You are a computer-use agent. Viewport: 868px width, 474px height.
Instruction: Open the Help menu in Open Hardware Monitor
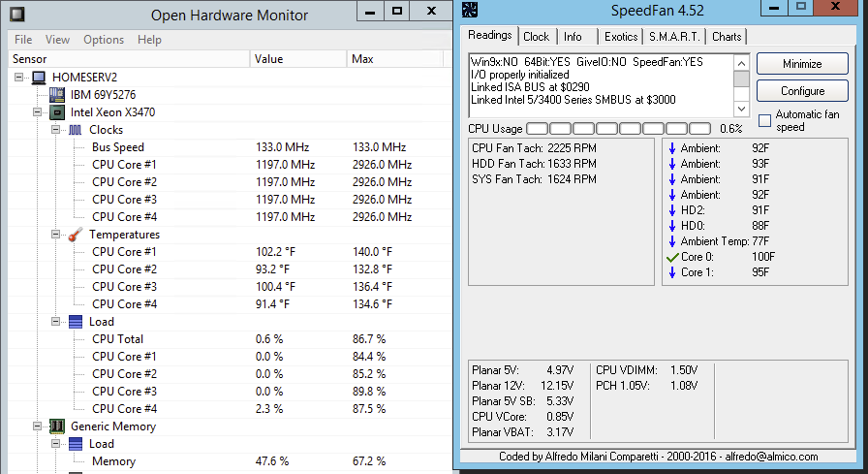[x=149, y=40]
